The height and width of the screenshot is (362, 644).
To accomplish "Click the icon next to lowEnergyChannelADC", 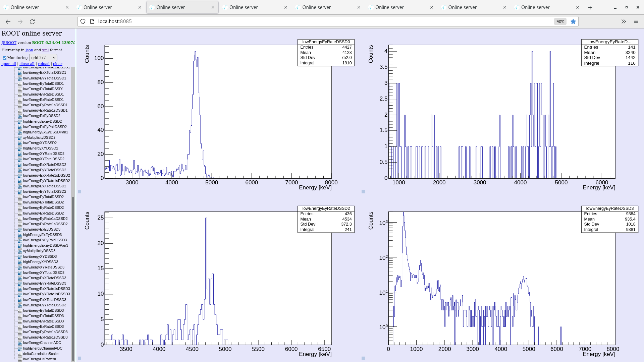I will pos(20,343).
